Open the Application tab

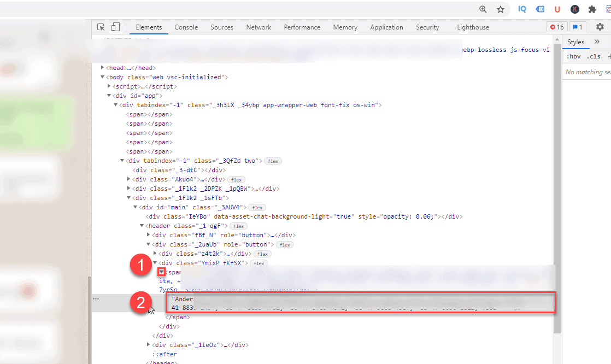[x=386, y=27]
